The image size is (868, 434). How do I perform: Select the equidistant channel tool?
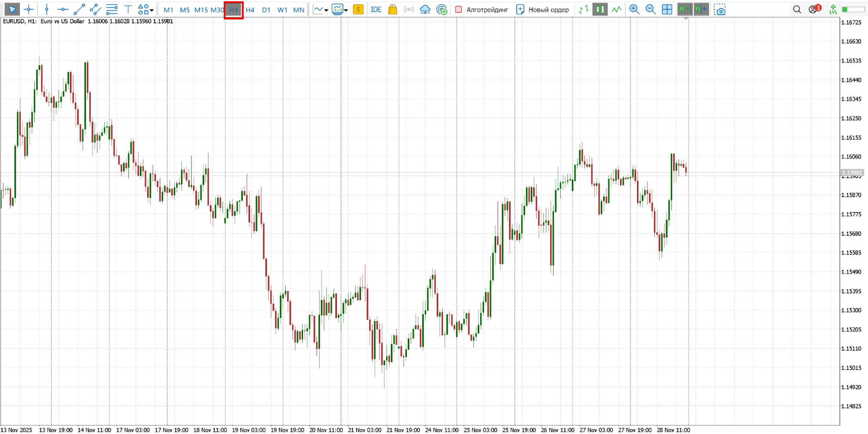pos(95,9)
